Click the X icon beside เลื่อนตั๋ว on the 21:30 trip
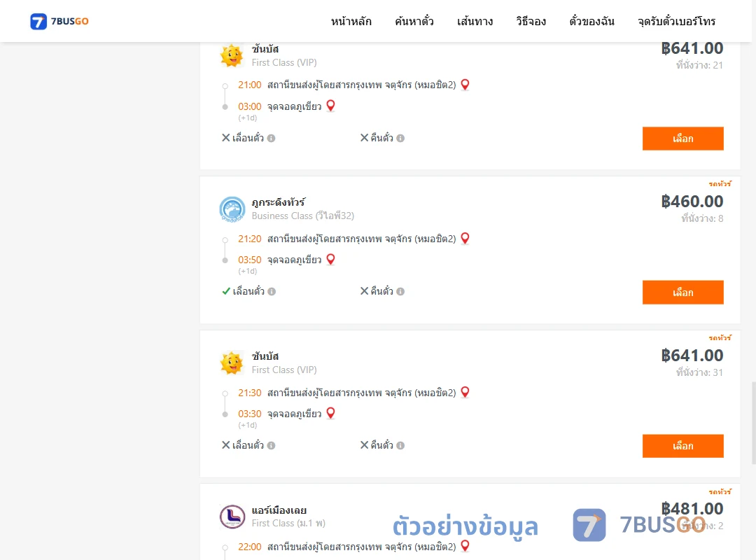The width and height of the screenshot is (756, 560). pyautogui.click(x=225, y=444)
